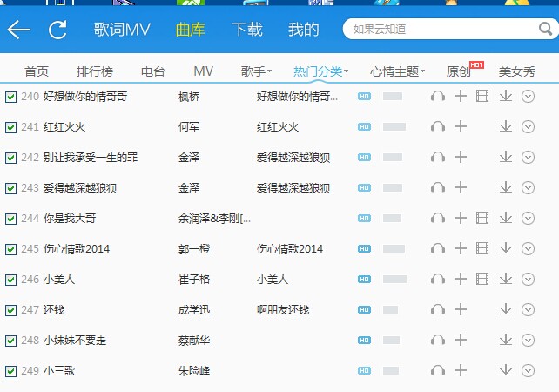This screenshot has height=392, width=559.
Task: Toggle checkbox for 爱得越深越狼狈 row 243
Action: (x=10, y=188)
